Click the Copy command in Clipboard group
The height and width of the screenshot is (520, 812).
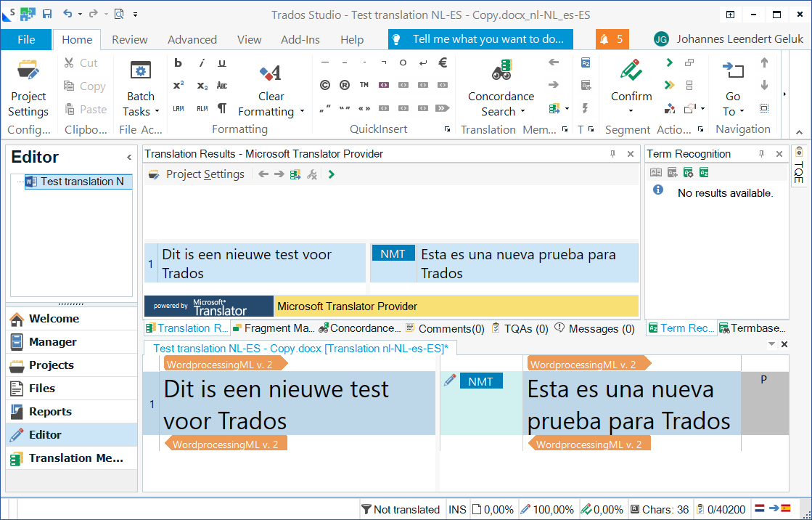click(x=85, y=86)
